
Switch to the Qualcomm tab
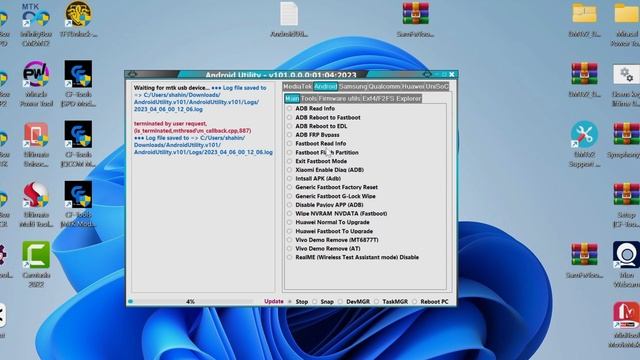click(x=384, y=87)
